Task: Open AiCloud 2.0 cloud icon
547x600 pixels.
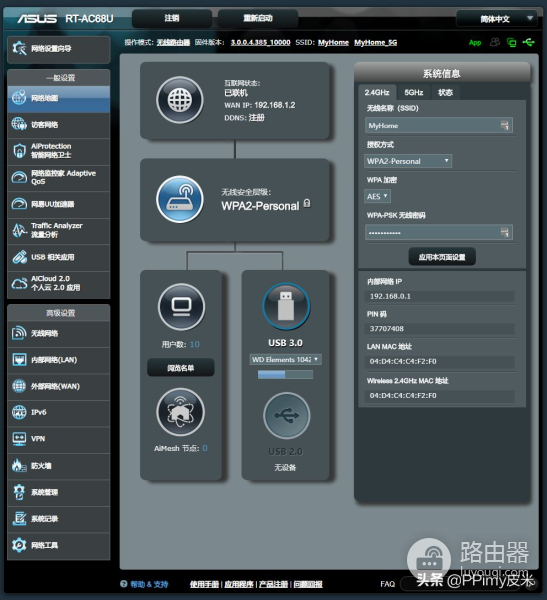Action: tap(19, 283)
